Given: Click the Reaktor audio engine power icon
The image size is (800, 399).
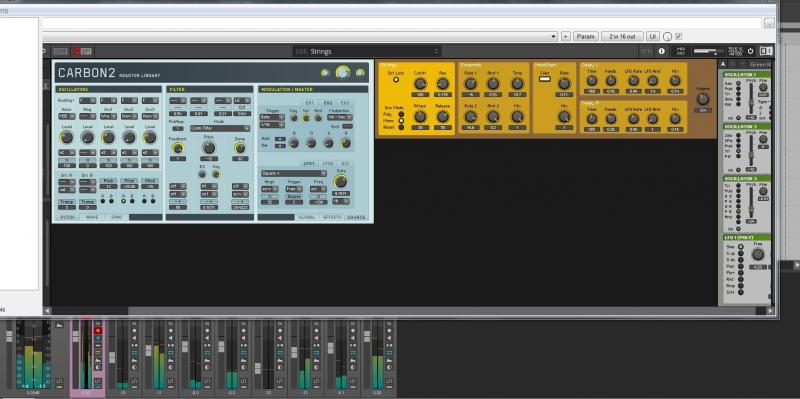Looking at the screenshot, I should [x=751, y=51].
